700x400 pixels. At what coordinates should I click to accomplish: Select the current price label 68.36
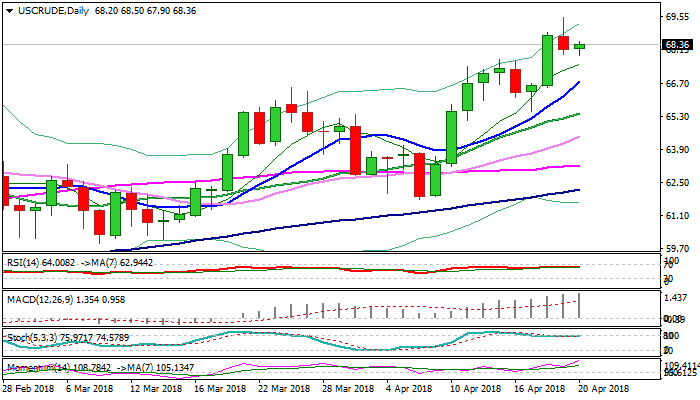[678, 45]
